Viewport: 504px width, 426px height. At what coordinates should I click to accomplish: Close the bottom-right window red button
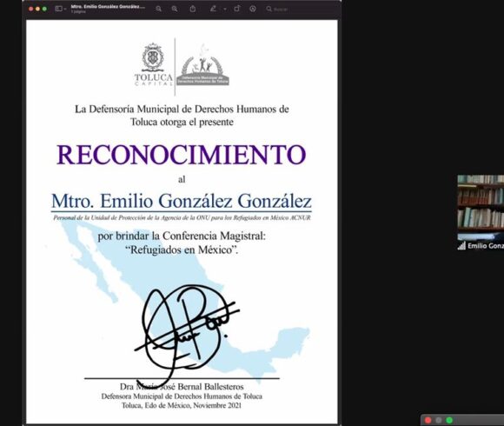[428, 420]
